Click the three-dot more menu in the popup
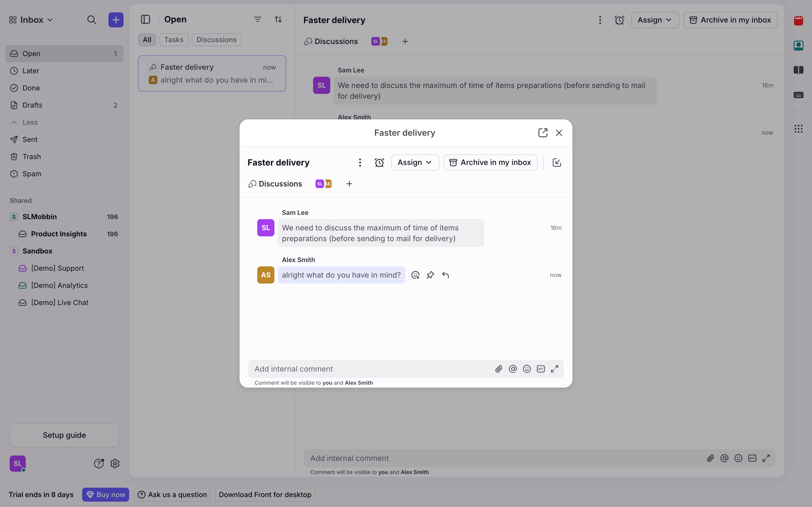This screenshot has height=507, width=812. click(360, 163)
